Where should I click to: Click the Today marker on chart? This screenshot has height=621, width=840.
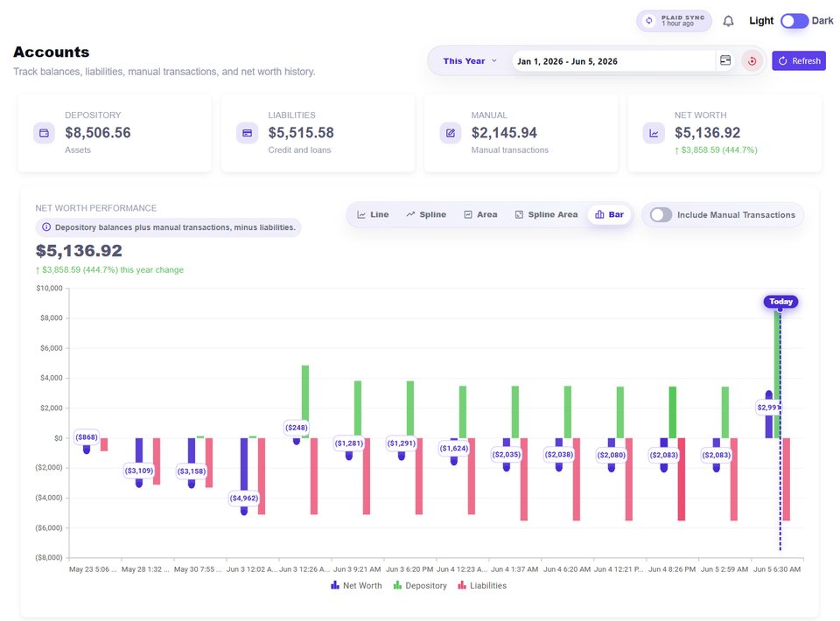780,302
